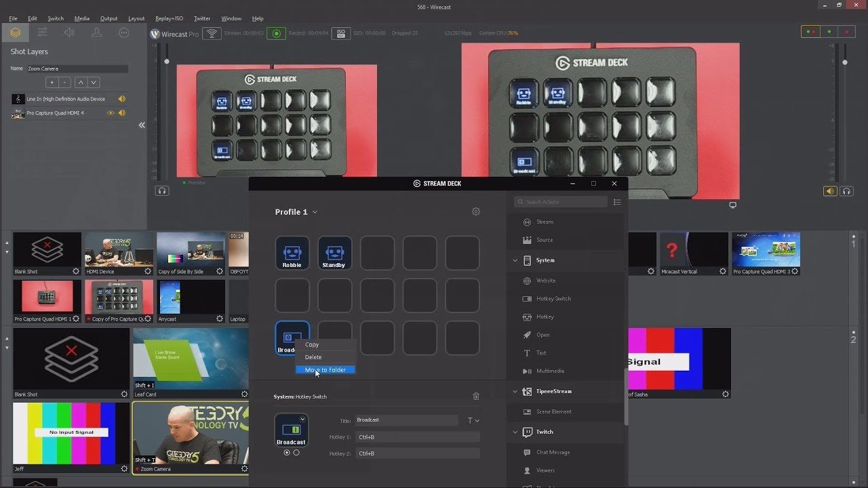The height and width of the screenshot is (488, 868).
Task: Adjust the preview pane volume slider
Action: [x=167, y=62]
